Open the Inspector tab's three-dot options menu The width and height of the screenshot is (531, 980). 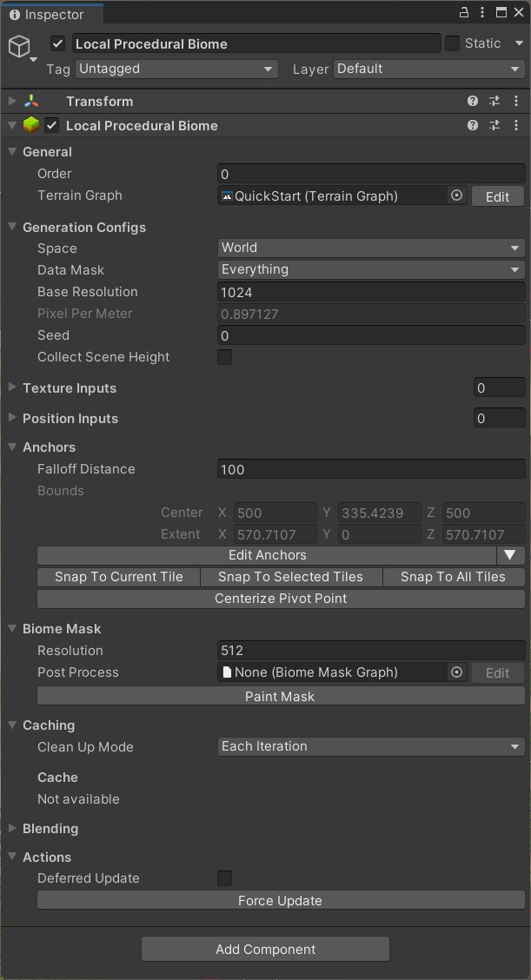pos(482,12)
